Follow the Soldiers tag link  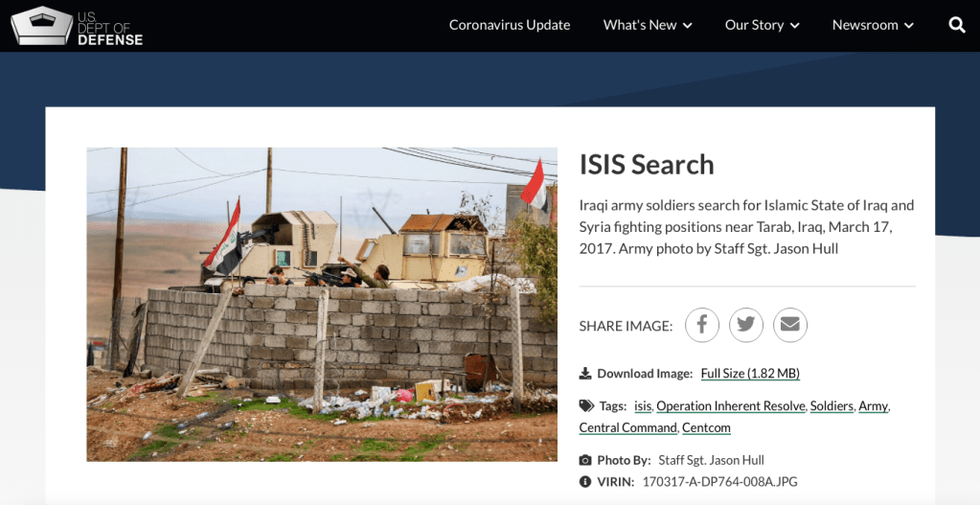[831, 406]
